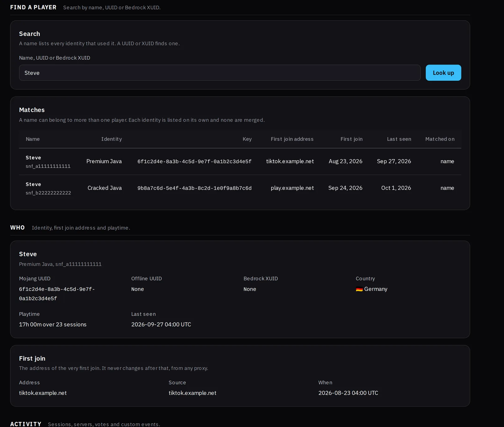Click key 6f1c2d4e-8a3b-4c5d-9e7f-0a1b2c3d4e5f in Matches
504x427 pixels.
click(195, 161)
